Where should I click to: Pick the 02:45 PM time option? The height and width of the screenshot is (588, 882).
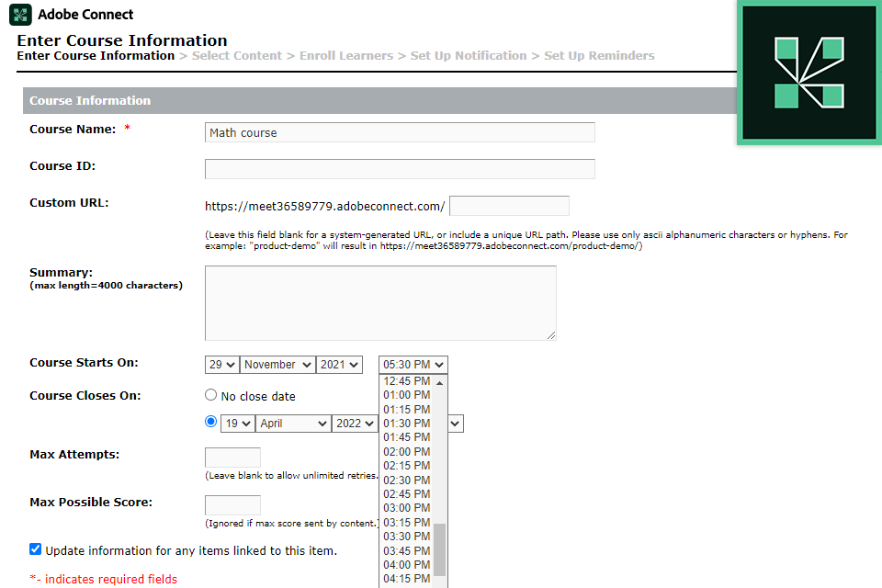407,494
